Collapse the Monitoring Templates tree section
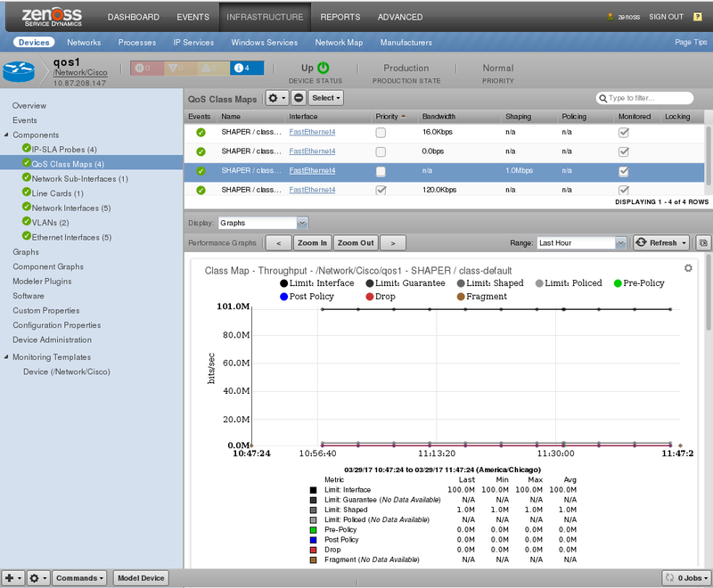The image size is (713, 588). click(x=6, y=356)
